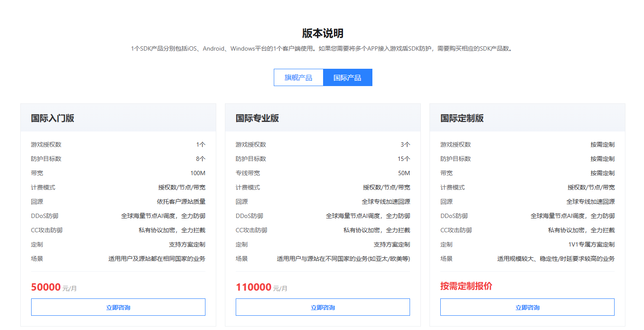Click the 国际入门版 card heading
644x330 pixels.
click(52, 118)
